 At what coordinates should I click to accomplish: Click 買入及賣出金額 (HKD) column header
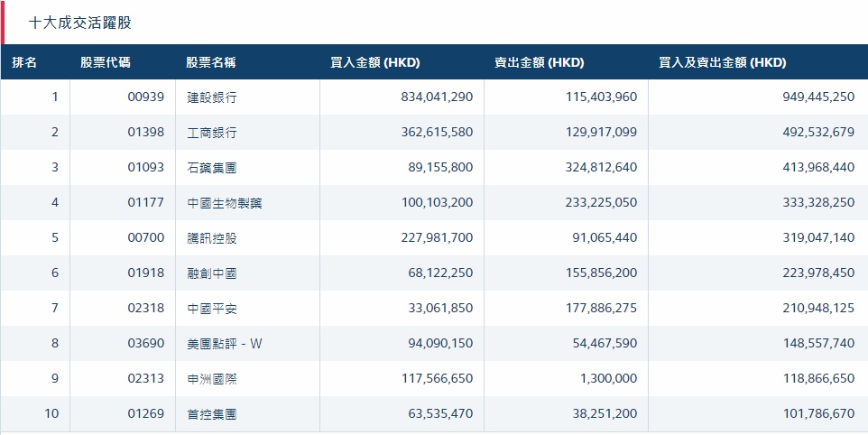pos(723,62)
